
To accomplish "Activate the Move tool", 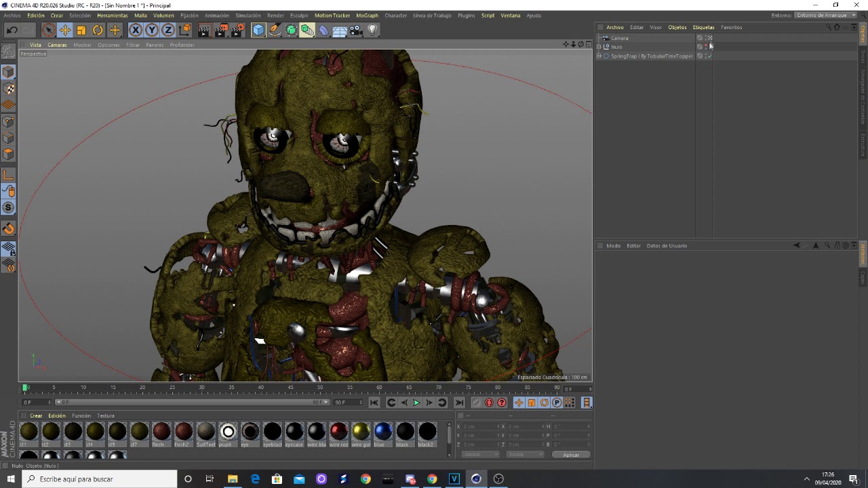I will pyautogui.click(x=65, y=30).
